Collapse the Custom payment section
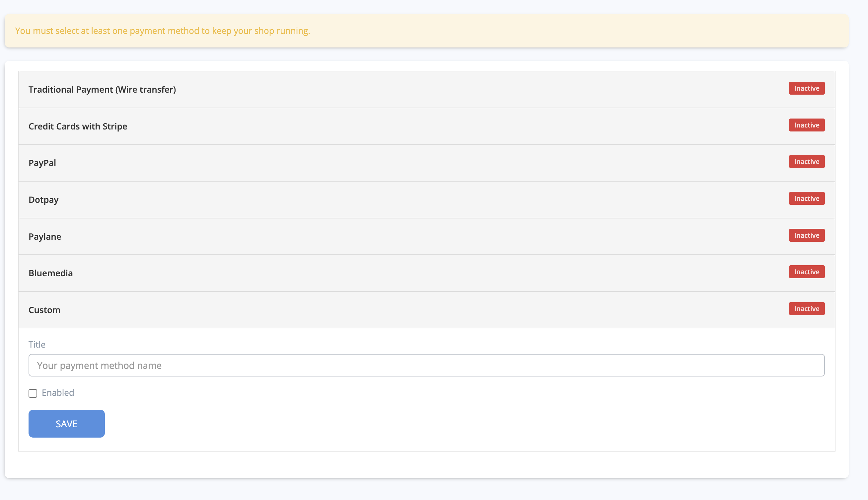This screenshot has width=868, height=500. point(44,310)
